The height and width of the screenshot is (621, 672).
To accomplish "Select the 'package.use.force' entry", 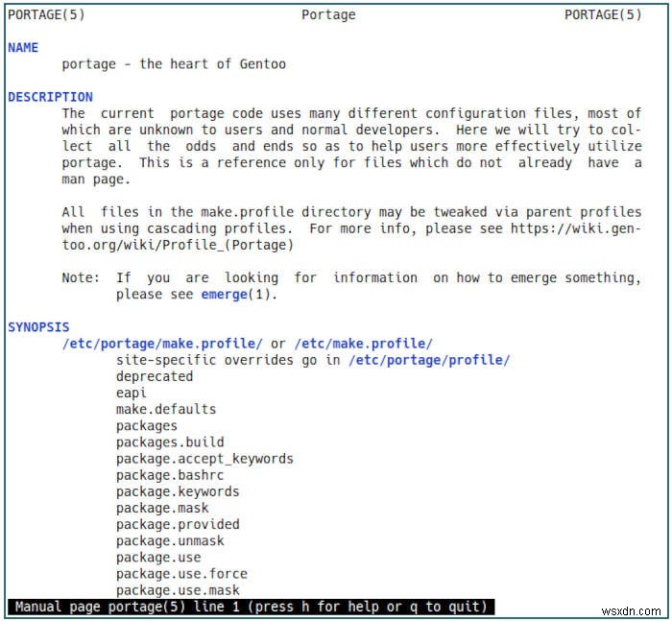I will click(x=181, y=574).
